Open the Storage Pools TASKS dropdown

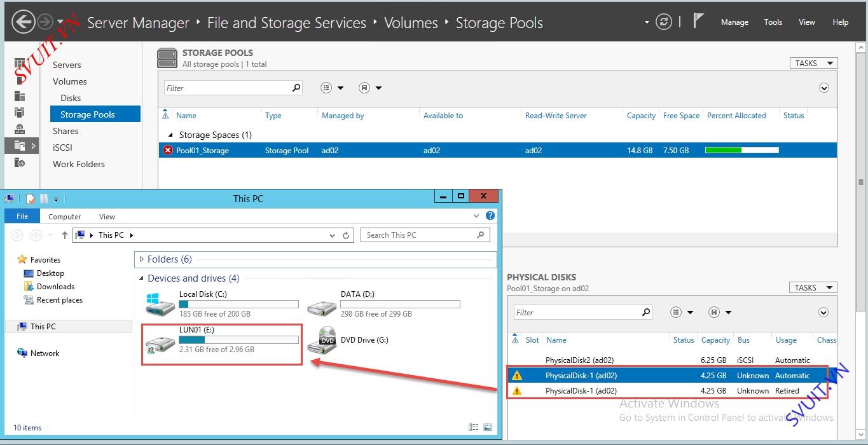coord(813,63)
